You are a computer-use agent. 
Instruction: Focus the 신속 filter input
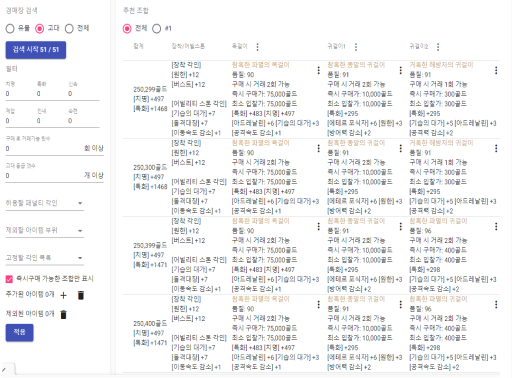click(83, 94)
